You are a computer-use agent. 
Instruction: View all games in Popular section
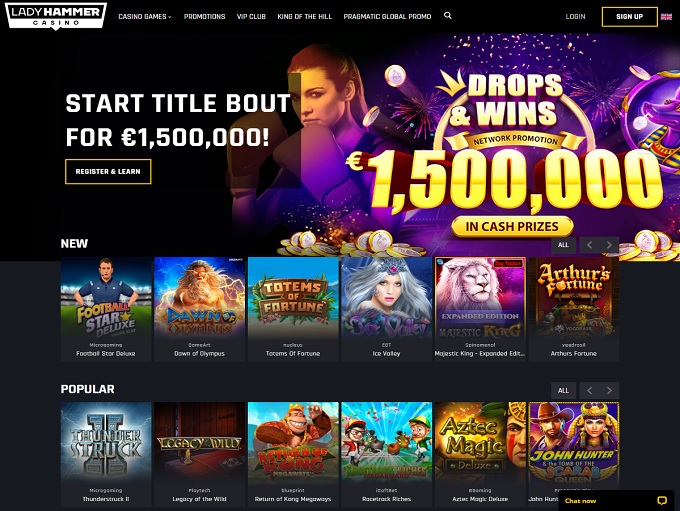[x=563, y=390]
